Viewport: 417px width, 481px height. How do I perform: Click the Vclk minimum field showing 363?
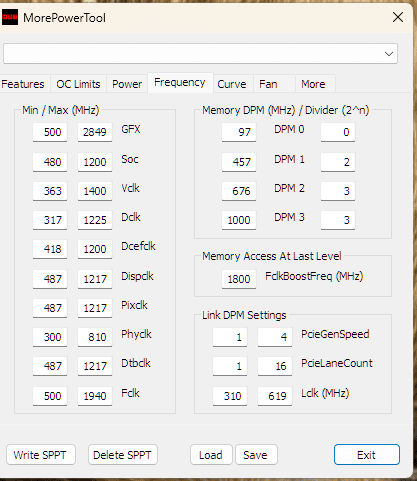click(x=50, y=191)
